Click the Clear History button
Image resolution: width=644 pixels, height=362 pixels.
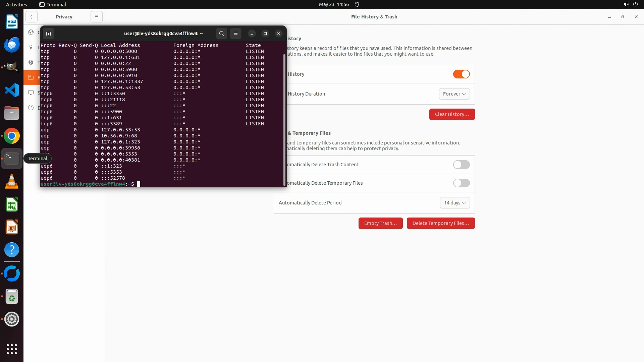[x=451, y=114]
